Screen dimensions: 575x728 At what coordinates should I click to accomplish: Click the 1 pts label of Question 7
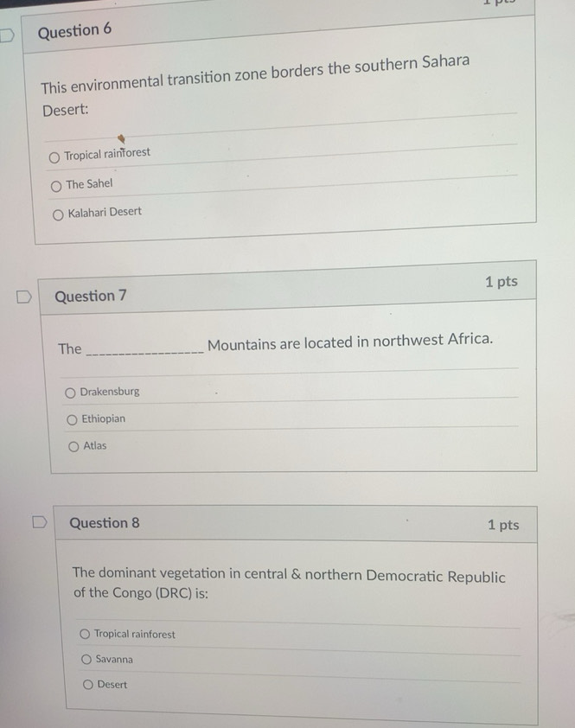point(501,282)
